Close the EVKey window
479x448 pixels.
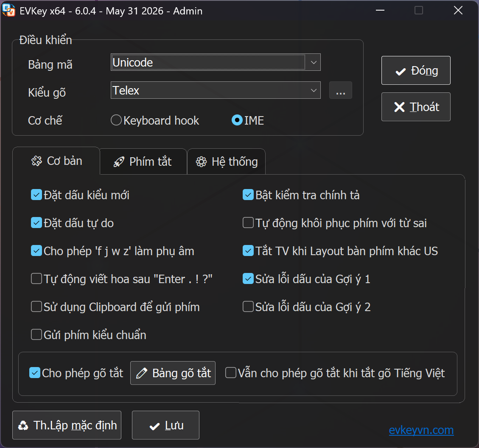coord(458,10)
